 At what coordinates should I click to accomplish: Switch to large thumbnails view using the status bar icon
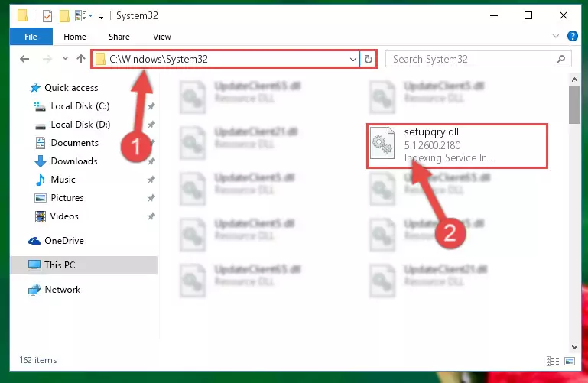click(570, 361)
